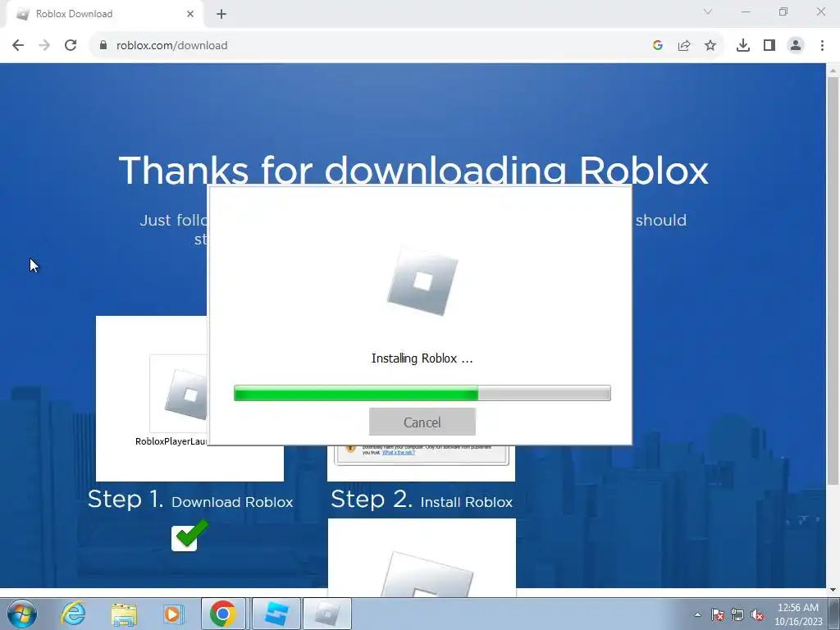Click RobloxPlayerLauncher file thumbnail in Step 1
This screenshot has height=630, width=840.
(179, 394)
